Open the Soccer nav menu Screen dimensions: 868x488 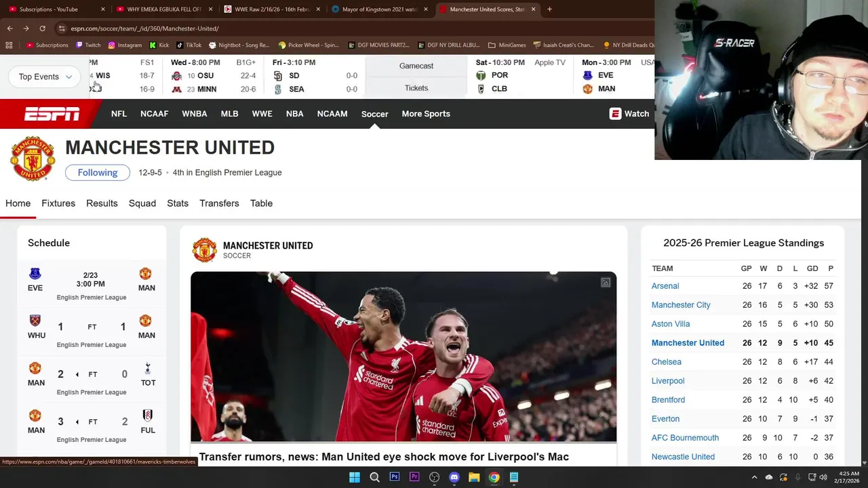[375, 114]
